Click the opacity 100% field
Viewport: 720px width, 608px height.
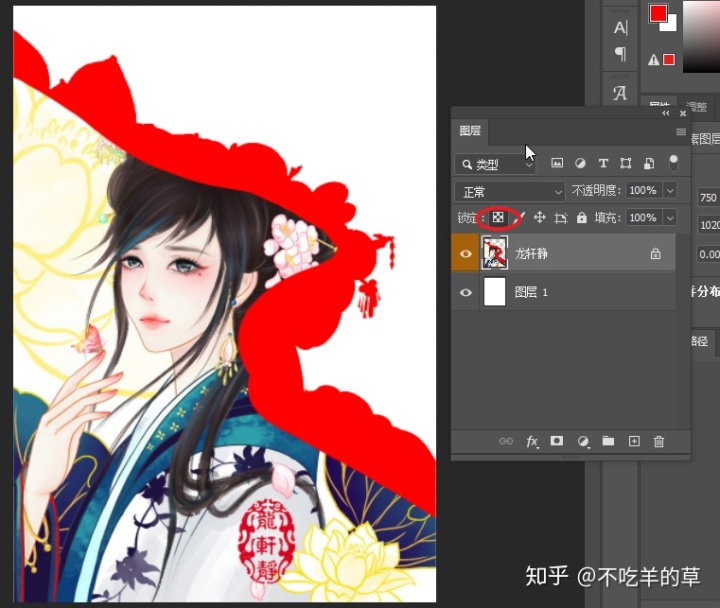pos(644,191)
